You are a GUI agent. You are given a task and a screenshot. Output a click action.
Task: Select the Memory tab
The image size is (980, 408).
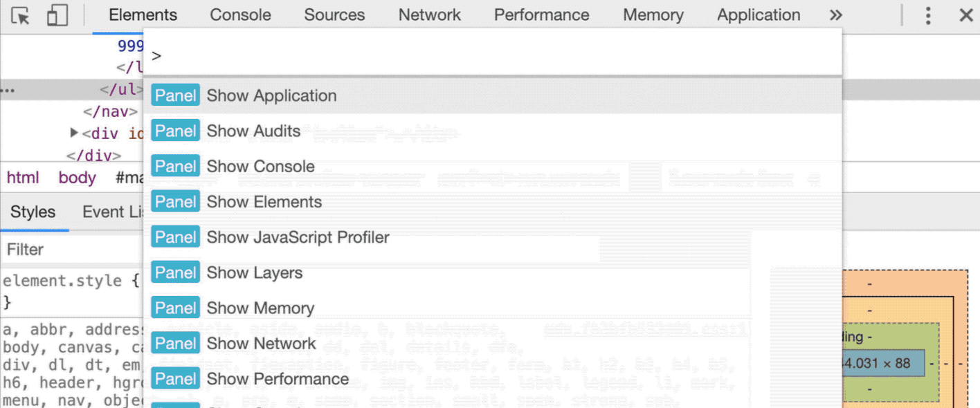(653, 15)
